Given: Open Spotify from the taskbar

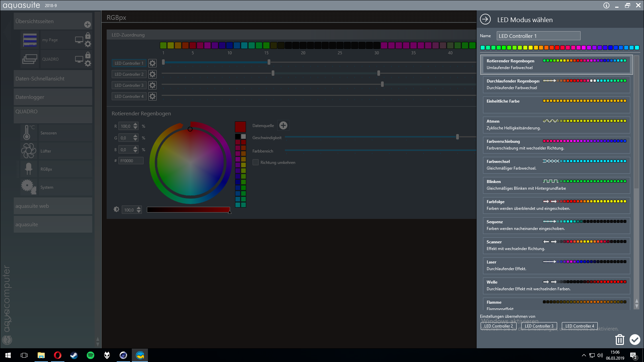Looking at the screenshot, I should (91, 355).
